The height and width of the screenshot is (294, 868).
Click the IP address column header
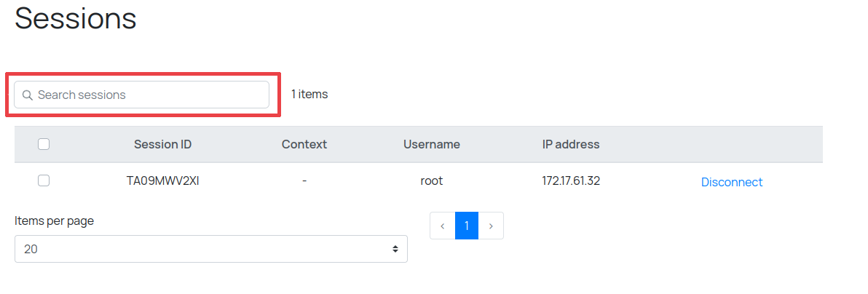pyautogui.click(x=571, y=144)
